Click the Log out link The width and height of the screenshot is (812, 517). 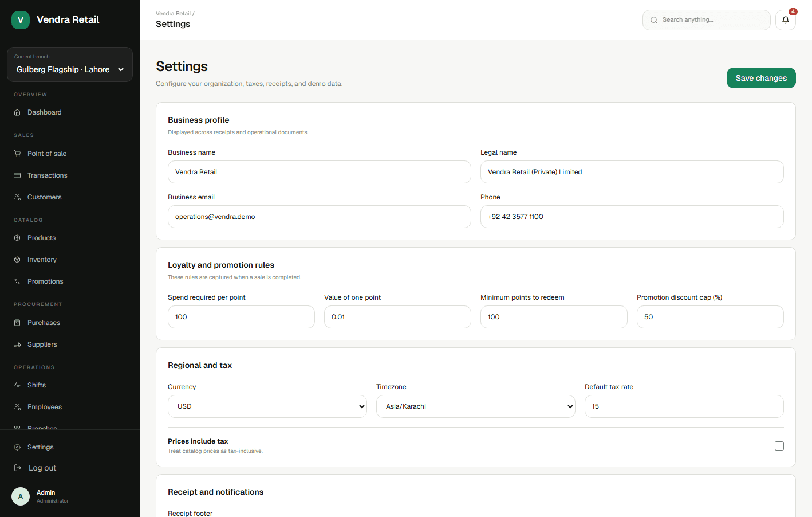[70, 468]
